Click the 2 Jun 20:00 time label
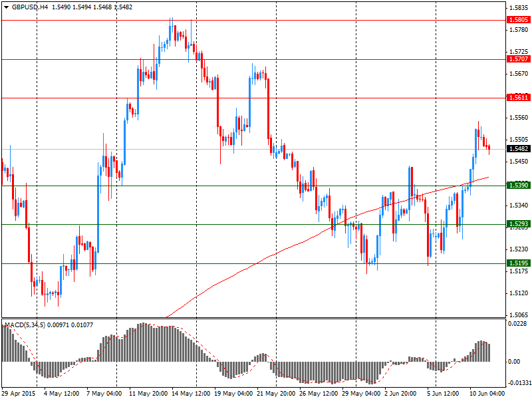The image size is (532, 399). (400, 394)
